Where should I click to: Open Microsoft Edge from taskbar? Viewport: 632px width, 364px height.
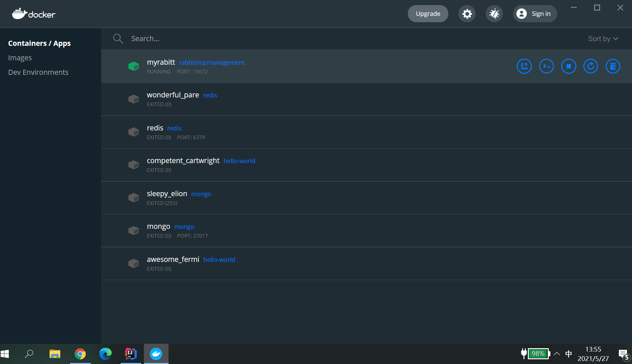106,354
